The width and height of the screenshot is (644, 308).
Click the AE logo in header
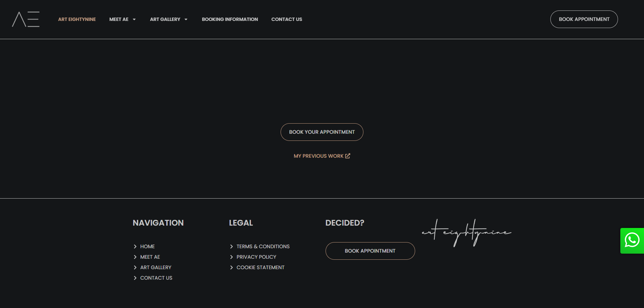click(26, 19)
